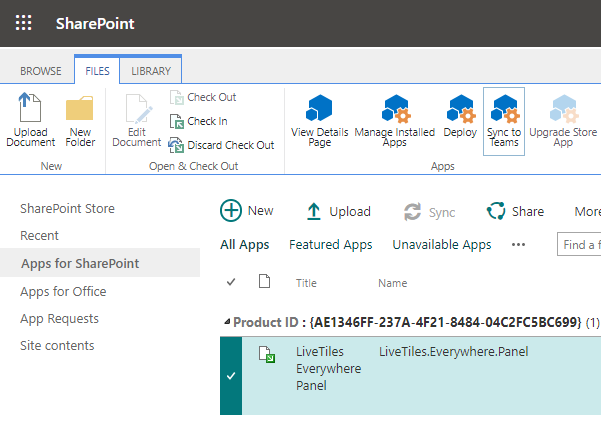Click the New plus button
Image resolution: width=601 pixels, height=429 pixels.
coord(246,210)
